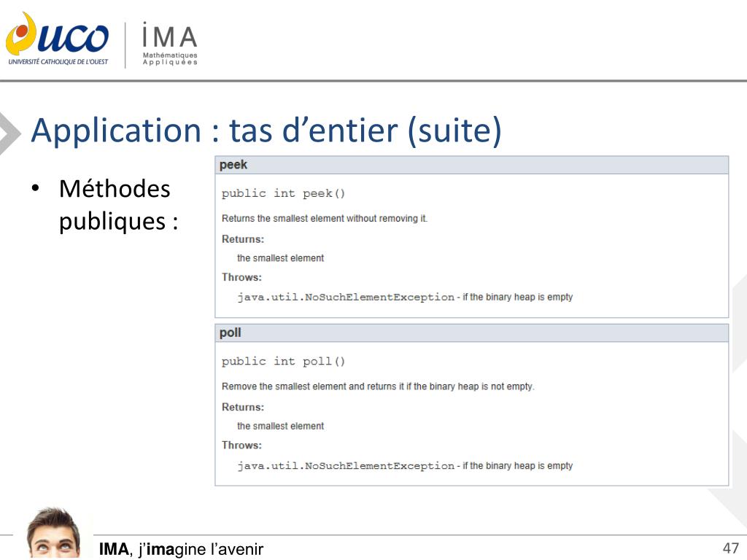Click the 'public int poll()' signature
747x560 pixels.
tap(283, 362)
